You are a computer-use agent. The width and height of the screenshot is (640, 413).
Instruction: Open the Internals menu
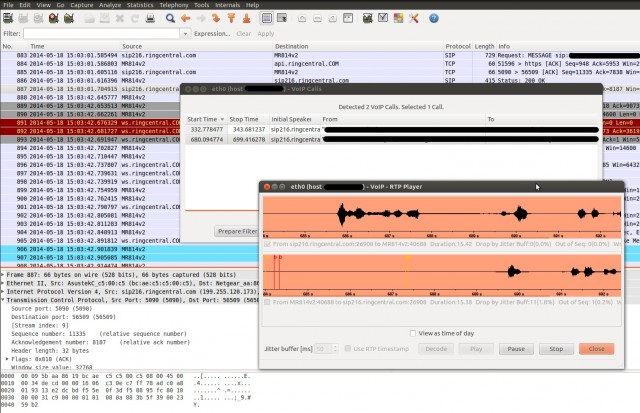point(227,5)
